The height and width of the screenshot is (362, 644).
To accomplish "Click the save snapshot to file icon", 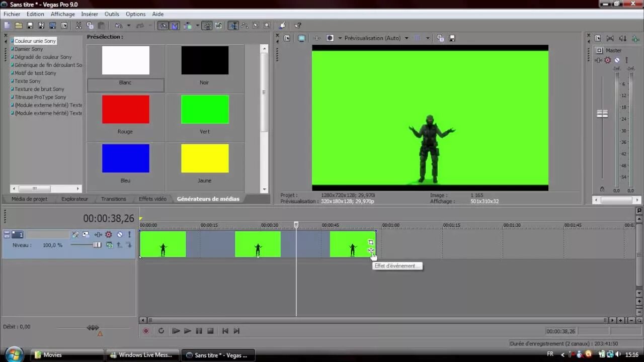I will (x=452, y=38).
